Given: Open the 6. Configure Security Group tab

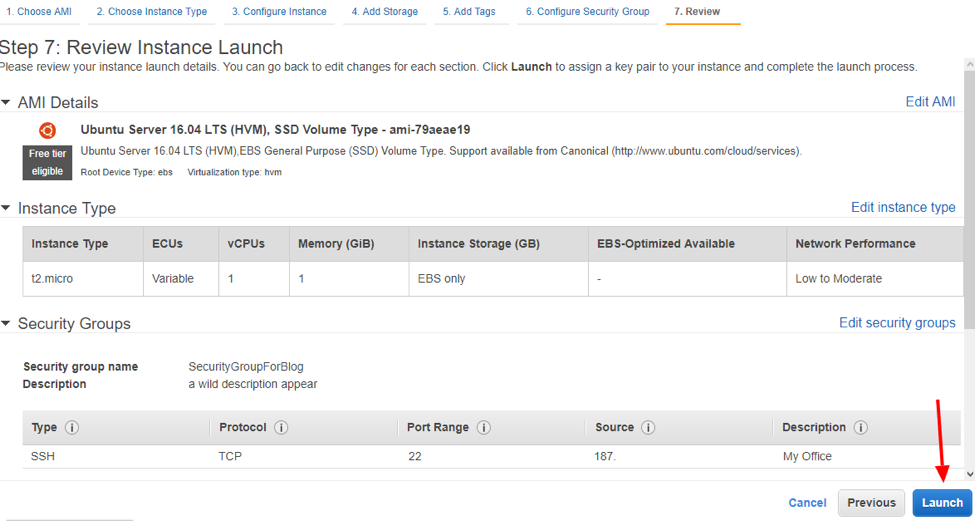Looking at the screenshot, I should pyautogui.click(x=587, y=12).
